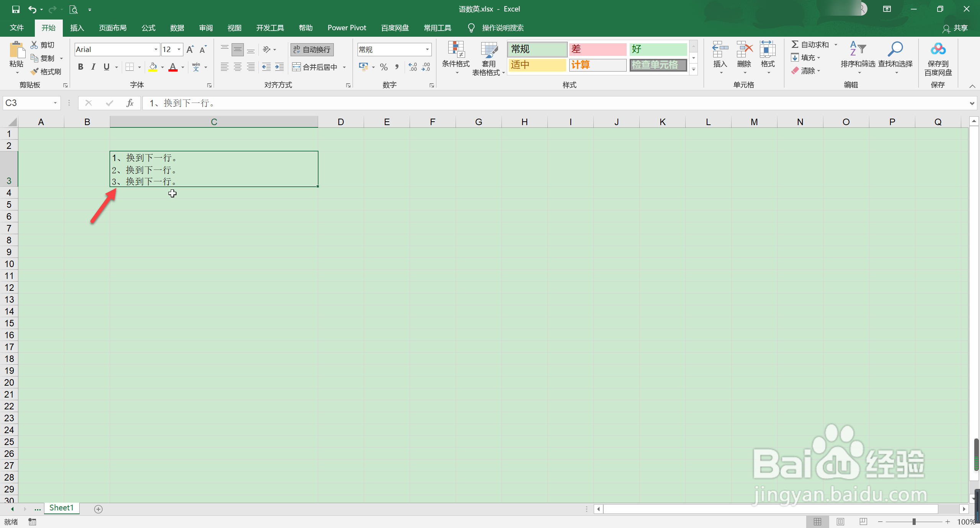Toggle Italic formatting
This screenshot has height=528, width=980.
pyautogui.click(x=93, y=67)
